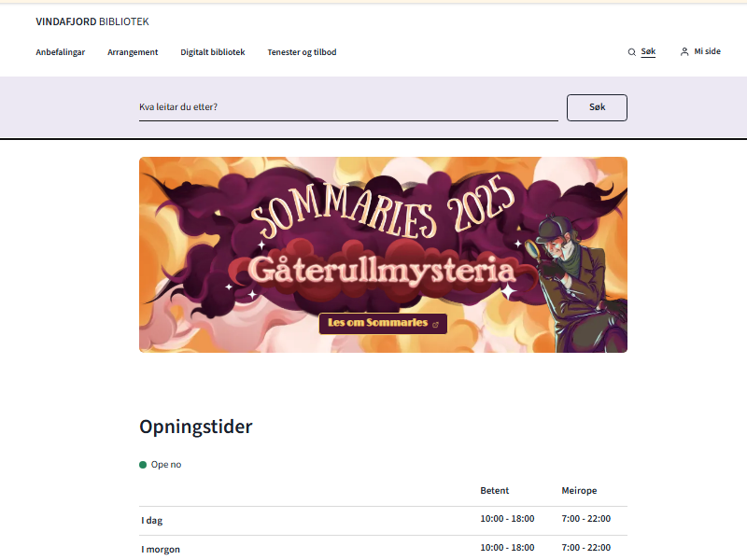Focus the 'Kva leitar du etter?' search field
Viewport: 747px width, 560px height.
point(348,107)
